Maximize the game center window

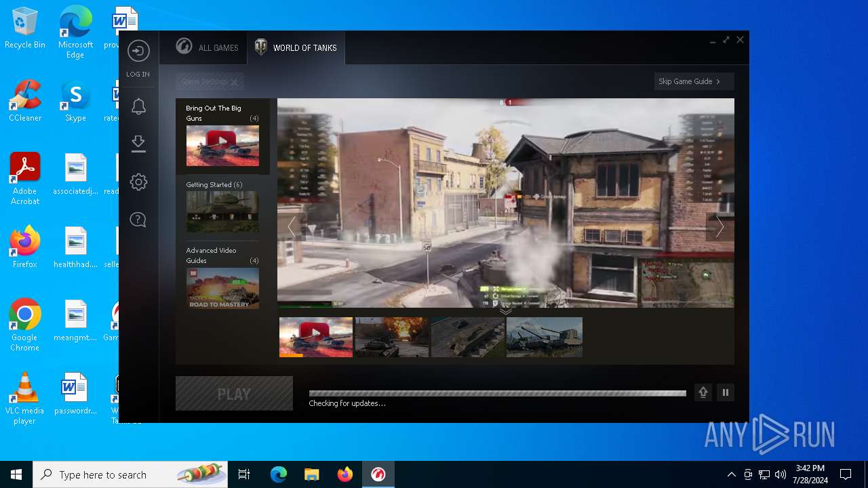point(726,40)
